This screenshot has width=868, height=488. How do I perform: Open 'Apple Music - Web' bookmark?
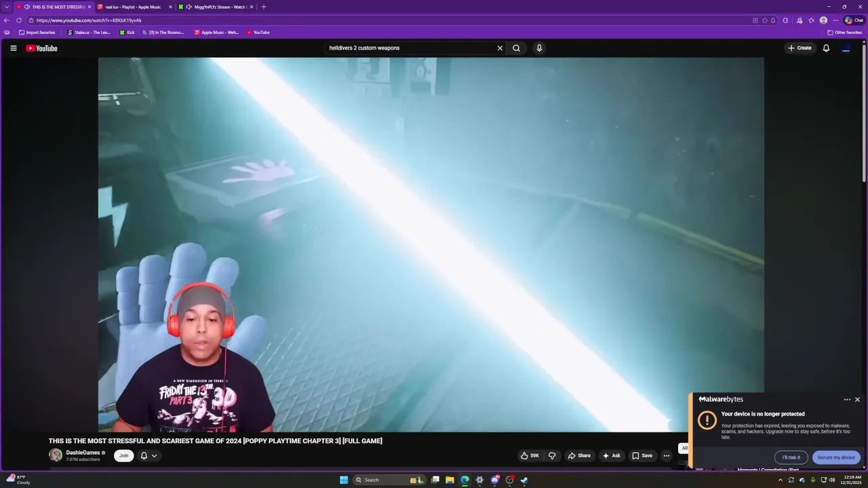pyautogui.click(x=216, y=33)
